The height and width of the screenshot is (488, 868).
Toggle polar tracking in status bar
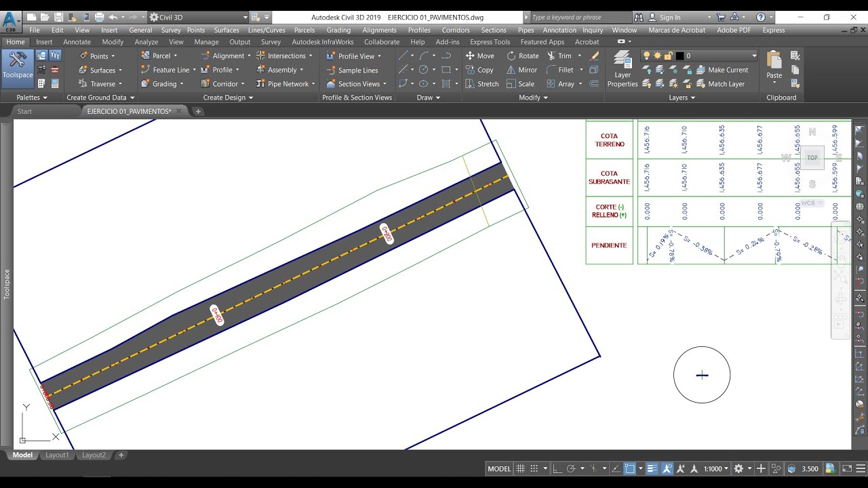pos(571,468)
